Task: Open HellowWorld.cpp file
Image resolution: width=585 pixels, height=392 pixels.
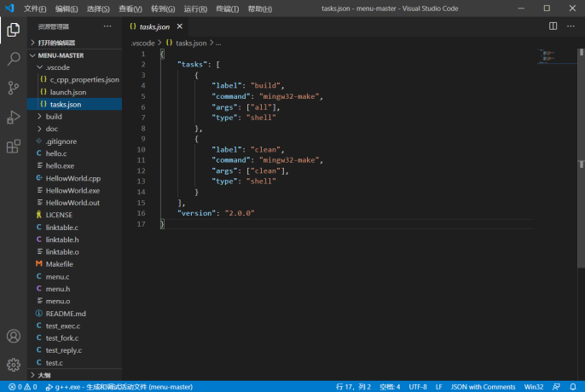Action: (x=75, y=178)
